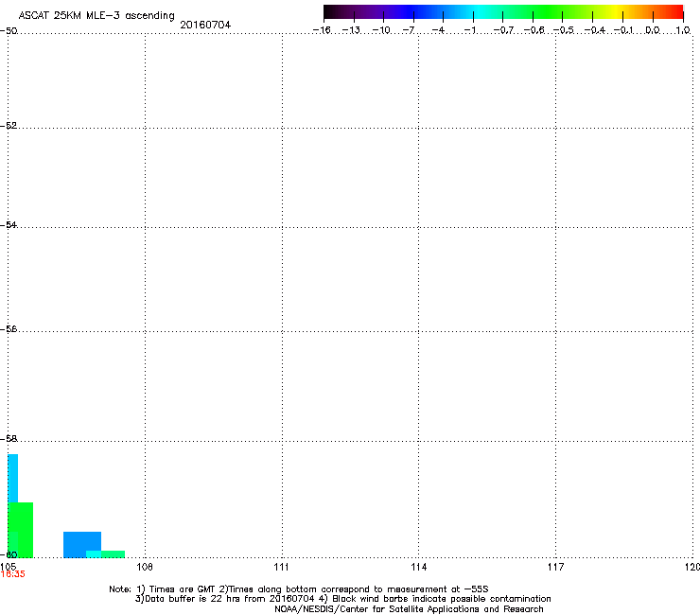Click the -0.5 color scale label
Viewport: 700px width, 615px height.
point(564,30)
